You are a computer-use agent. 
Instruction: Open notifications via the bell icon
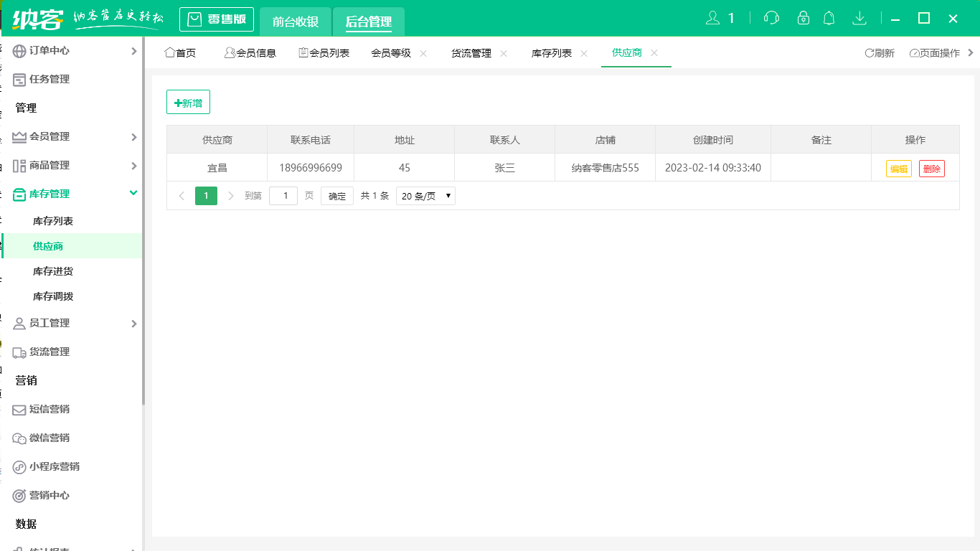829,17
